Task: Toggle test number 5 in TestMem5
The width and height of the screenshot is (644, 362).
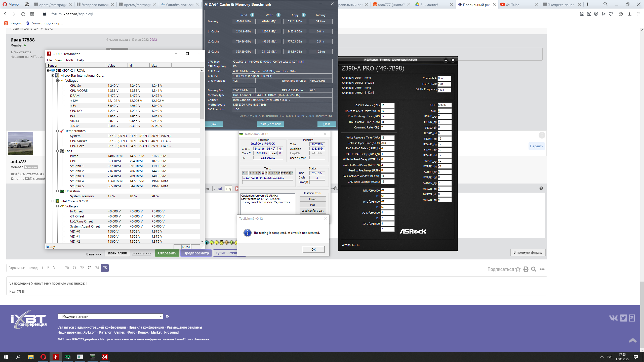Action: coord(260,173)
